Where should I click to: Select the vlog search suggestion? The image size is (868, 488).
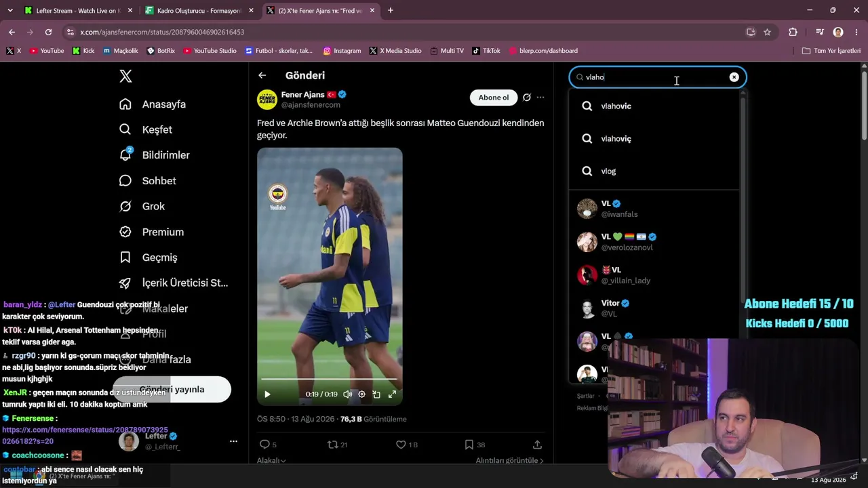coord(654,171)
